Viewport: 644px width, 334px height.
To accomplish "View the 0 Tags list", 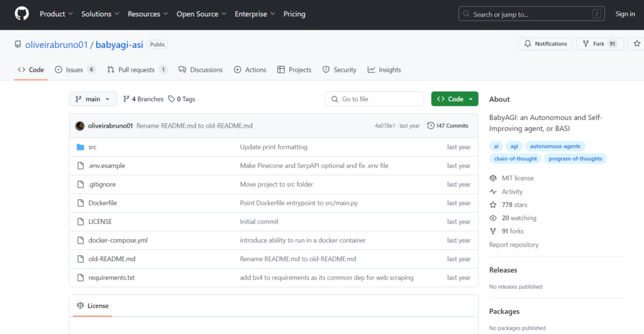I will coord(182,99).
